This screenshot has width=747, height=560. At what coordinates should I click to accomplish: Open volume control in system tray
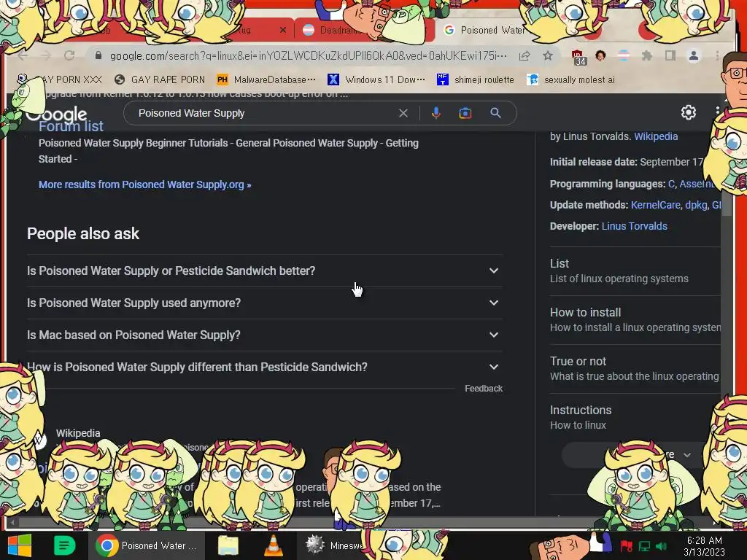pos(661,546)
